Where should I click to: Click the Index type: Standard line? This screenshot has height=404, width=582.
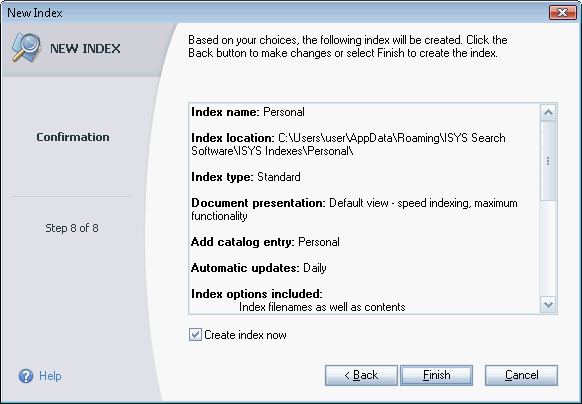(x=246, y=177)
